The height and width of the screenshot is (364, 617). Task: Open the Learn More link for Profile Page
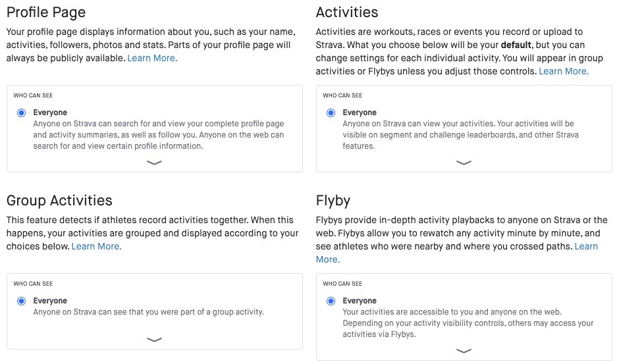152,58
